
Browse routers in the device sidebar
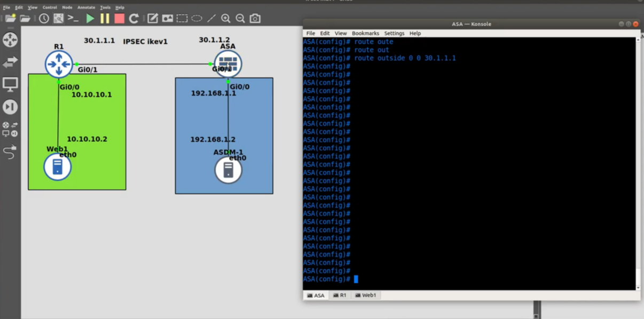pos(10,39)
